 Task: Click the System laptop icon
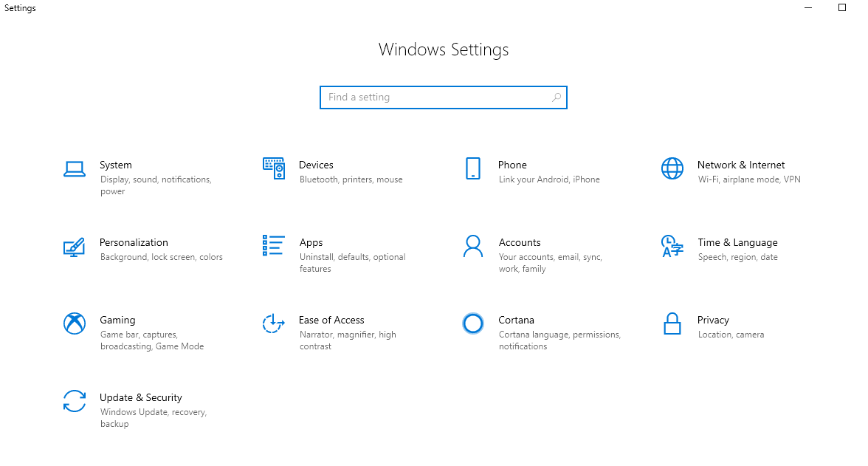click(x=74, y=169)
